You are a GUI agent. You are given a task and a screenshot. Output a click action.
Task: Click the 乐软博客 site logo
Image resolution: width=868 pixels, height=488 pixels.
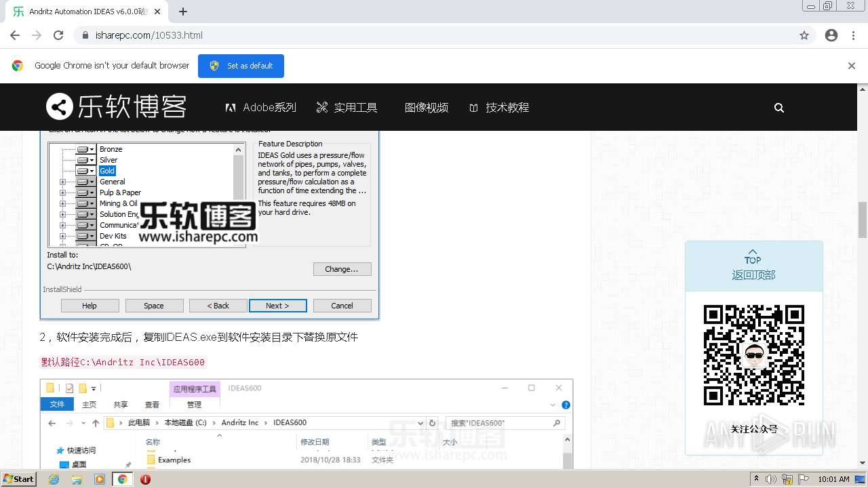pyautogui.click(x=116, y=106)
